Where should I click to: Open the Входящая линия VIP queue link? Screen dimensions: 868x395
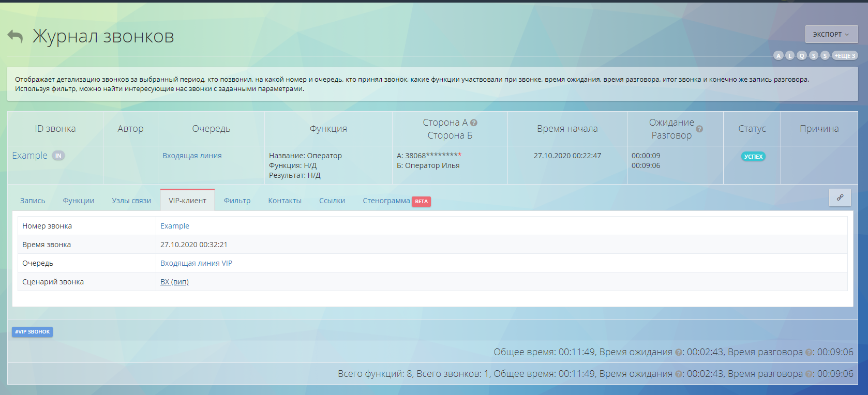pos(196,263)
